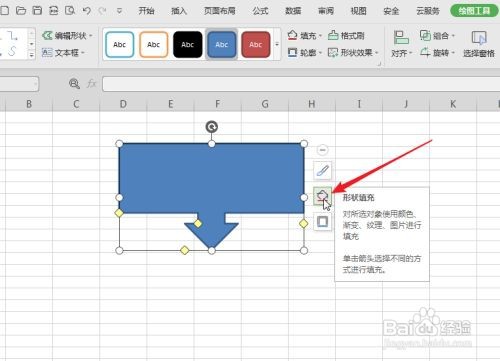Image resolution: width=500 pixels, height=361 pixels.
Task: Apply the red filled Abc shape style
Action: coord(256,44)
